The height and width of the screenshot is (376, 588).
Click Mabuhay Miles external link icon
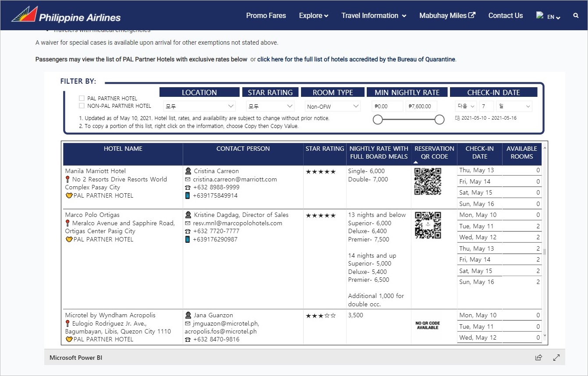[472, 15]
